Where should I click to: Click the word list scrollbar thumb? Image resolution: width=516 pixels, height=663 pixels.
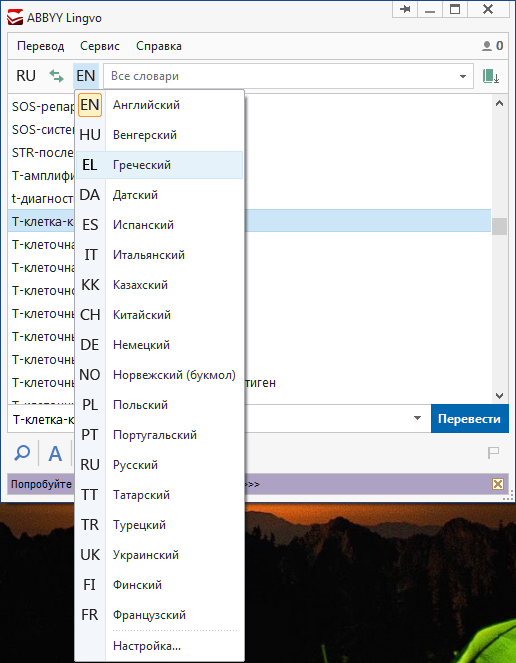click(x=500, y=226)
